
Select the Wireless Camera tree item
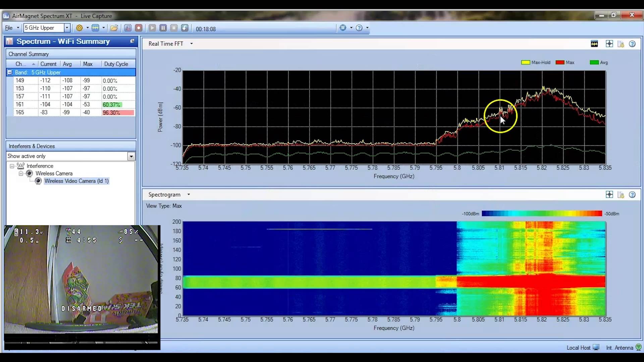[x=54, y=174]
